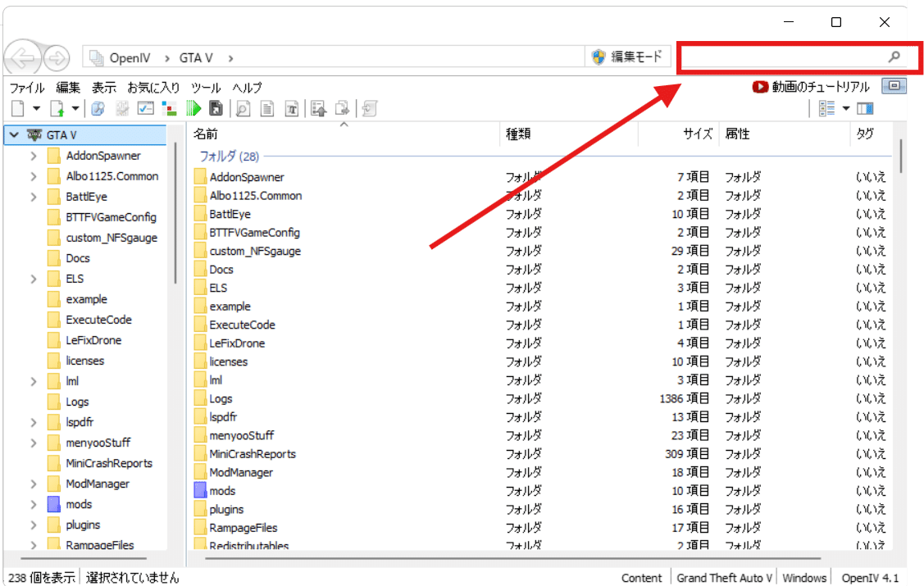This screenshot has width=924, height=586.
Task: Click the text document page toolbar icon
Action: coord(267,109)
